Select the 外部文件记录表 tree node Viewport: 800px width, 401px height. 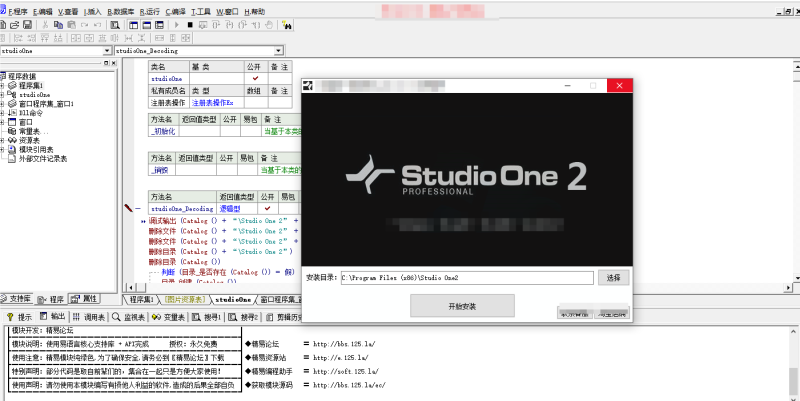coord(43,159)
